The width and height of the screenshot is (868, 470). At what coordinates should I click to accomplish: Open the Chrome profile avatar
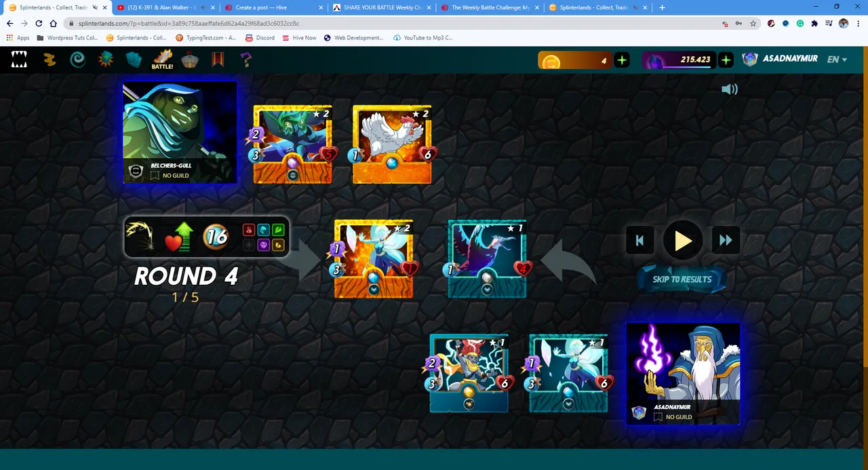coord(844,23)
